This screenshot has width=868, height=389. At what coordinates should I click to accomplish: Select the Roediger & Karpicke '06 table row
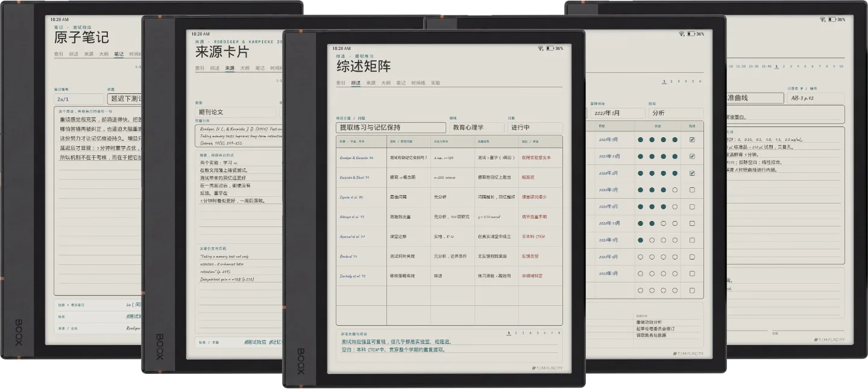coord(449,158)
